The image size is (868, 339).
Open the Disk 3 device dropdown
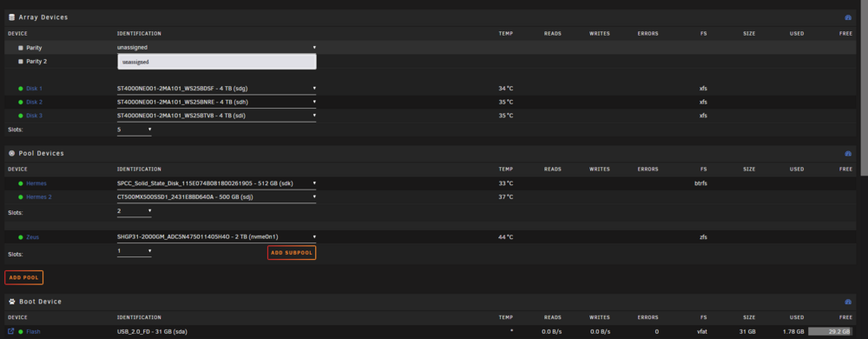[216, 116]
